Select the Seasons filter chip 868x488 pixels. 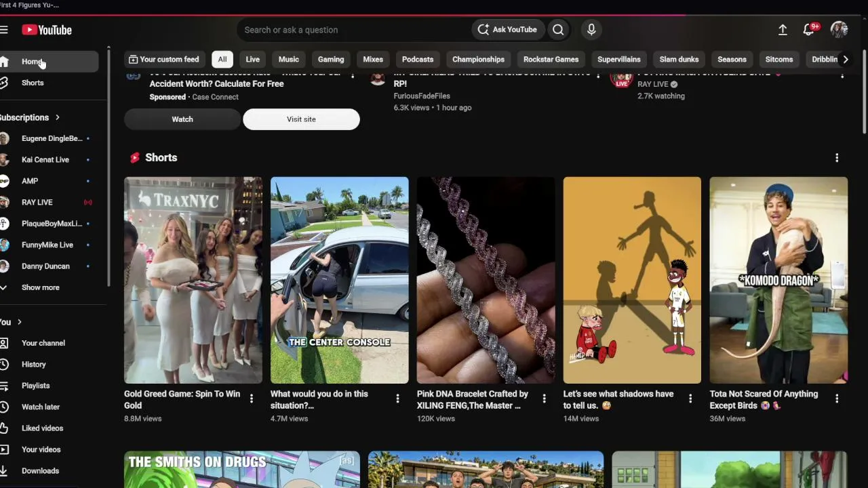tap(732, 60)
